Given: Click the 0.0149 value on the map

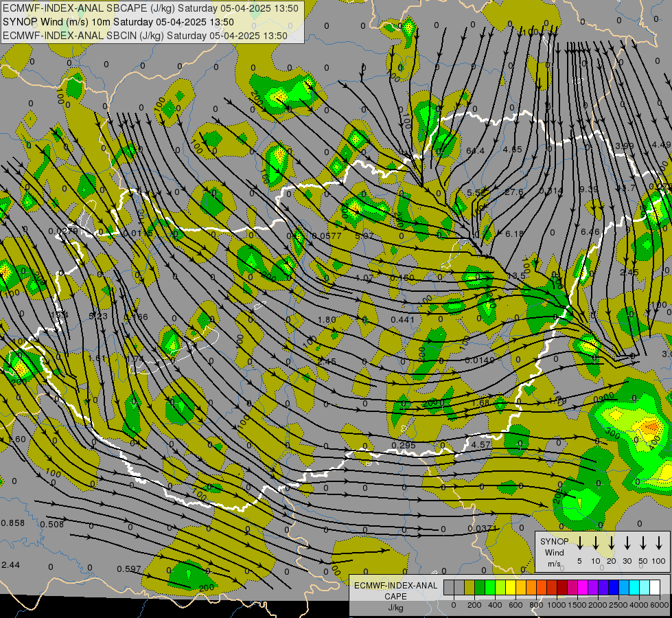Looking at the screenshot, I should tap(480, 360).
